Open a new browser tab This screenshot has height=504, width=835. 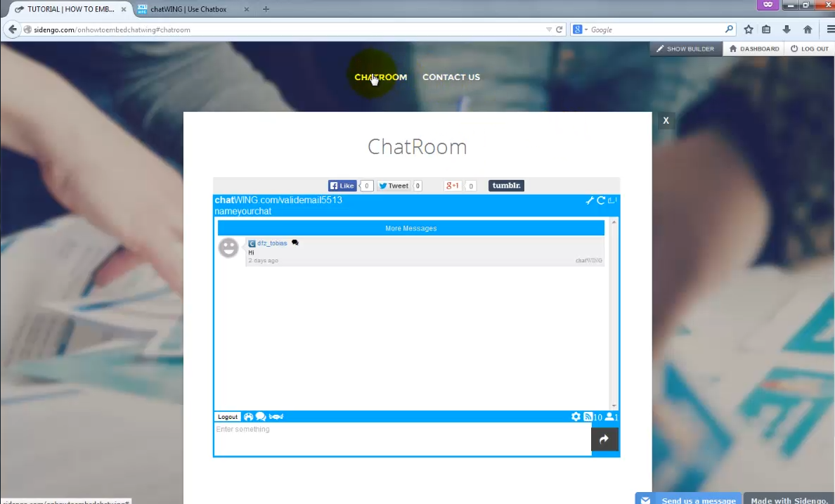[266, 9]
